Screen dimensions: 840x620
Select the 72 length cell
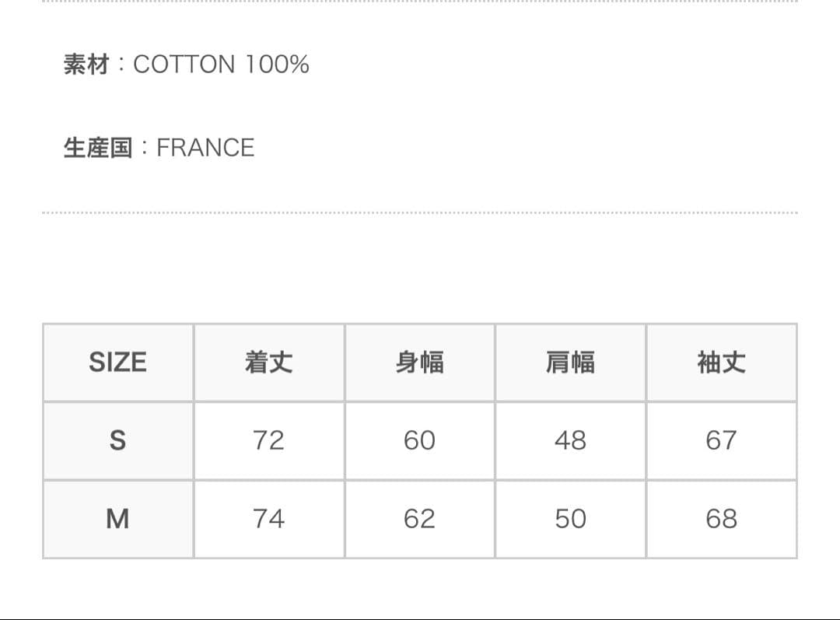point(268,440)
